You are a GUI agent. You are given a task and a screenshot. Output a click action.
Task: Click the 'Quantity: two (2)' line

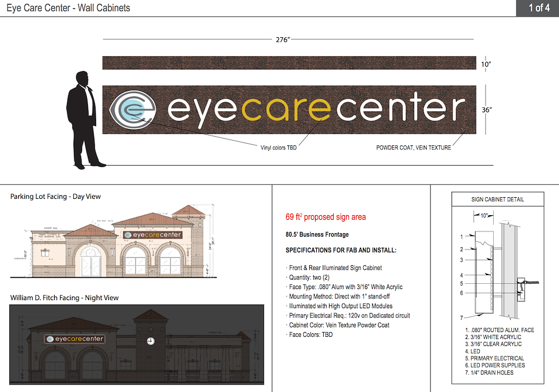click(x=309, y=277)
